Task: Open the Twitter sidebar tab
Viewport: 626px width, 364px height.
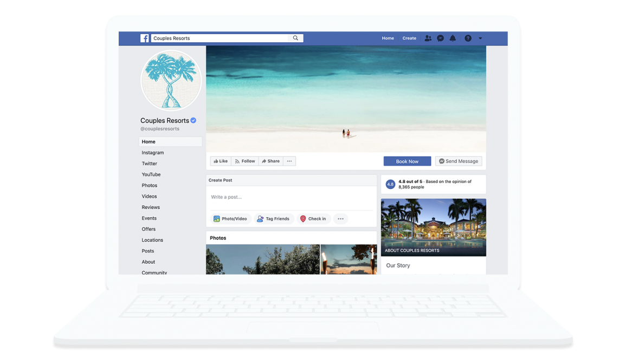Action: 149,164
